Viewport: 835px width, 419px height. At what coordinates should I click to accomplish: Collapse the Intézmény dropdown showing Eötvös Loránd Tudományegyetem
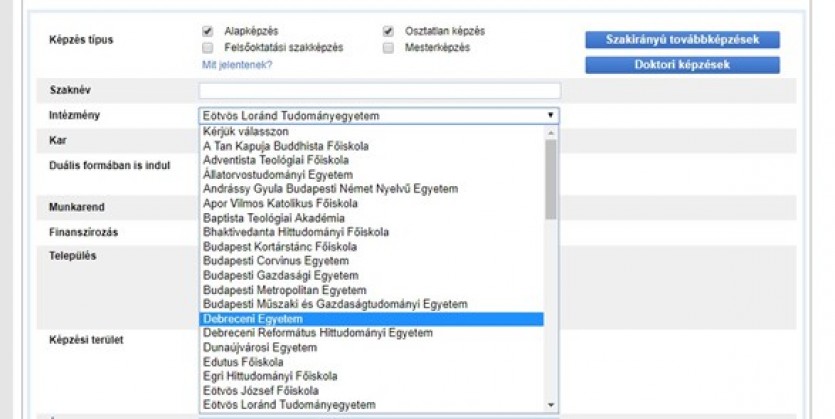coord(379,116)
